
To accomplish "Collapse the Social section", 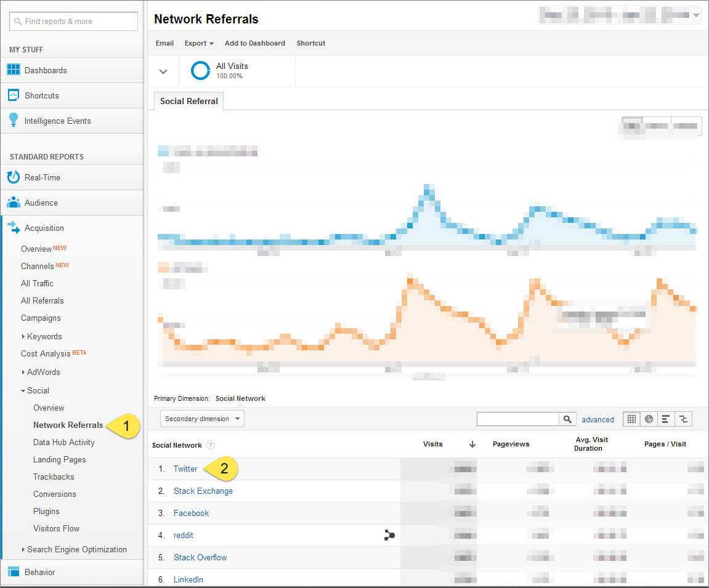I will tap(23, 390).
